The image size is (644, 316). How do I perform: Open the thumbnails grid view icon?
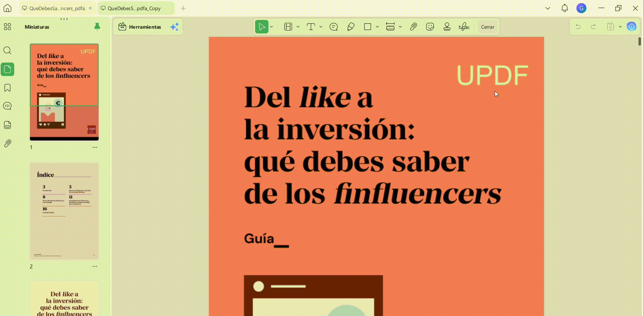(7, 27)
